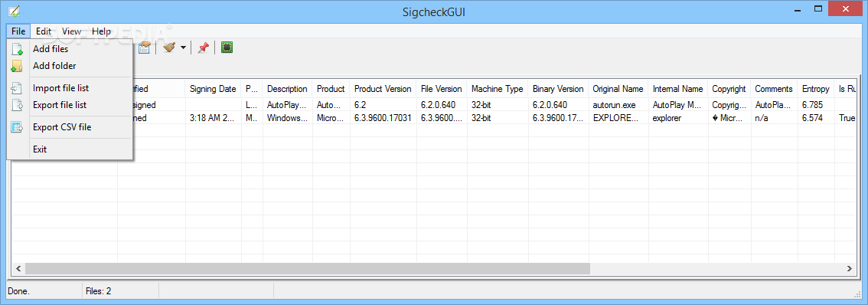Click the Export file list icon
Image resolution: width=868 pixels, height=305 pixels.
(17, 105)
